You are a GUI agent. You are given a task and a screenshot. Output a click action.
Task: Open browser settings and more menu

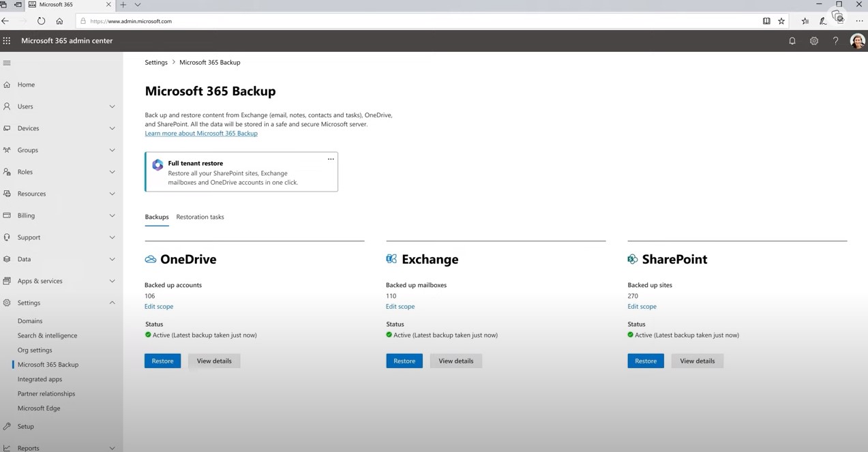(x=859, y=21)
